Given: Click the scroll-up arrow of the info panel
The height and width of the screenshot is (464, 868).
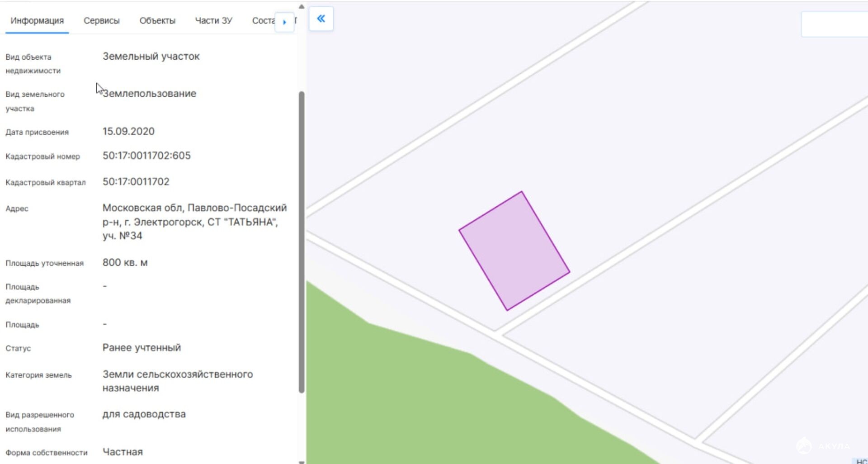Looking at the screenshot, I should click(x=302, y=6).
